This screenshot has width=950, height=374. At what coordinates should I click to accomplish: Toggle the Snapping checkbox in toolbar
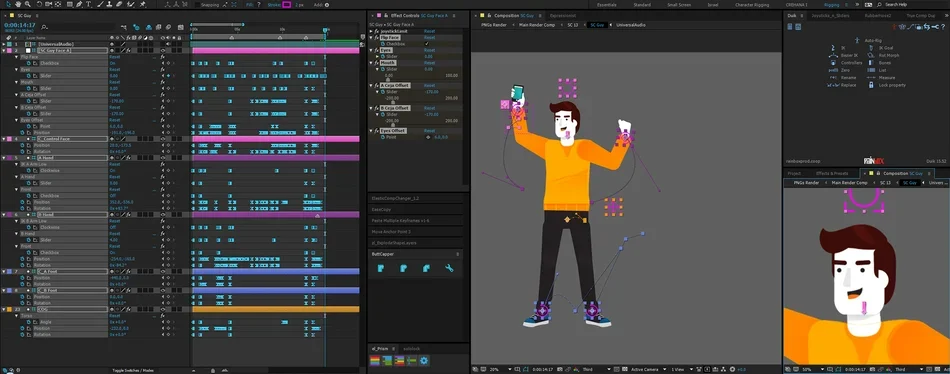click(198, 4)
